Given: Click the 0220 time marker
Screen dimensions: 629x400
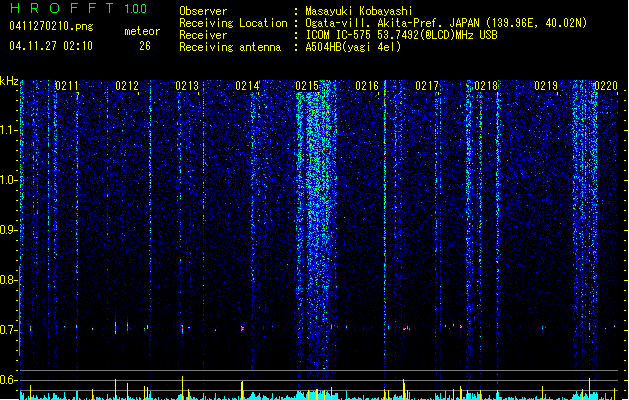Looking at the screenshot, I should click(606, 86).
